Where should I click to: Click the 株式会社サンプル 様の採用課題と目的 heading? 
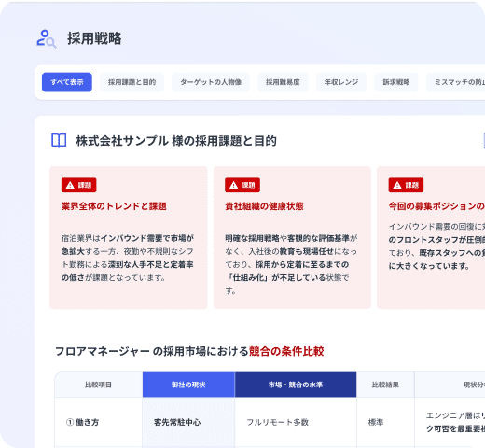pyautogui.click(x=176, y=141)
